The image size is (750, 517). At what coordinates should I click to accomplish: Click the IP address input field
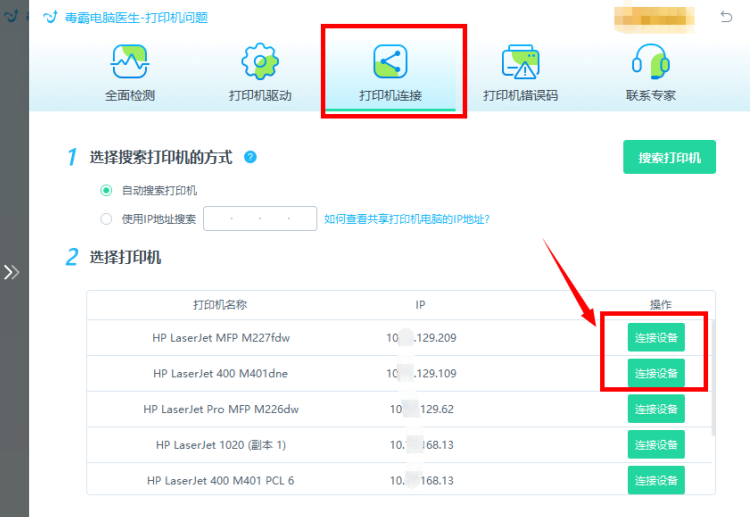coord(260,219)
